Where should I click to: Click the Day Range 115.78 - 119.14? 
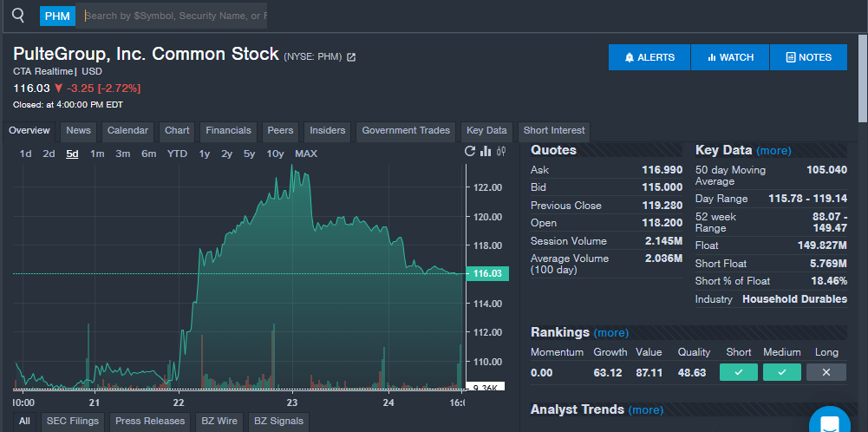click(807, 199)
